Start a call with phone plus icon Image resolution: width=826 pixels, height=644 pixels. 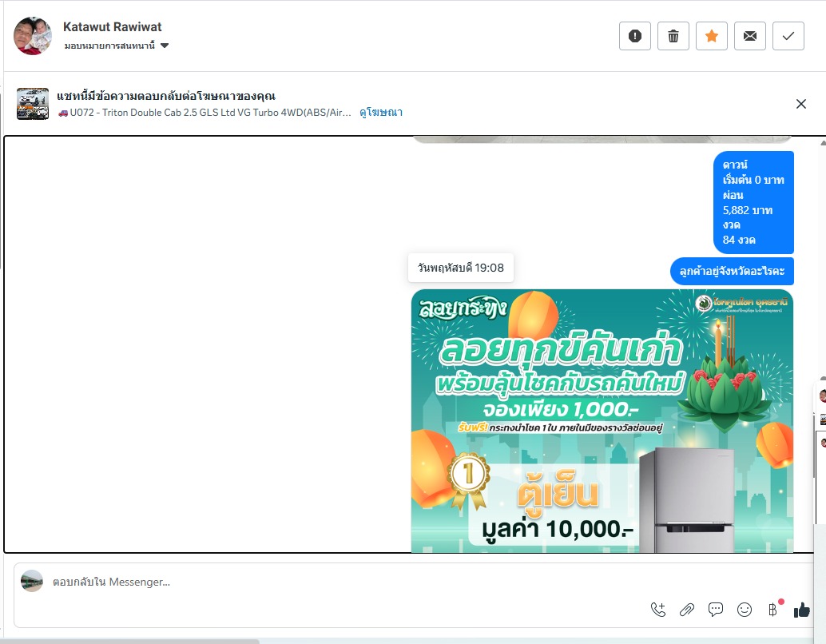pos(658,610)
